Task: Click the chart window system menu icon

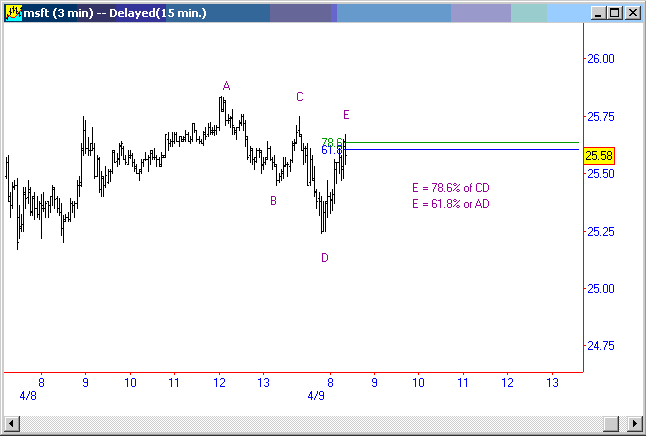Action: [13, 13]
